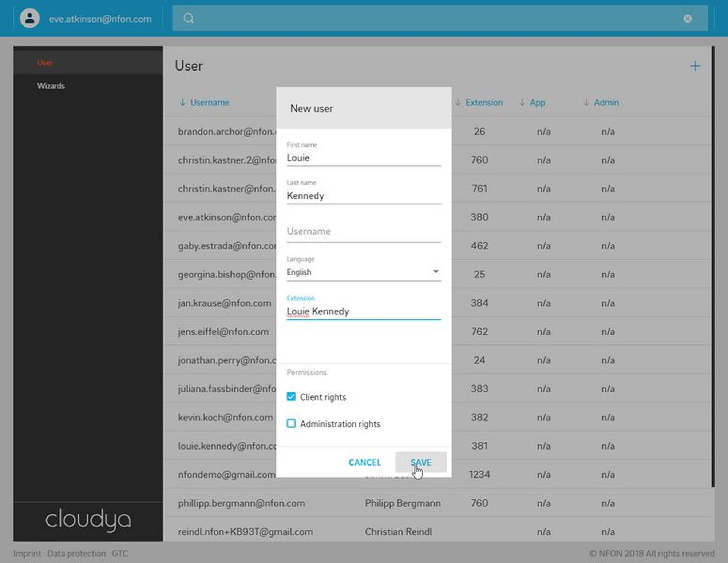This screenshot has width=728, height=563.
Task: Click the Username input field
Action: 363,232
